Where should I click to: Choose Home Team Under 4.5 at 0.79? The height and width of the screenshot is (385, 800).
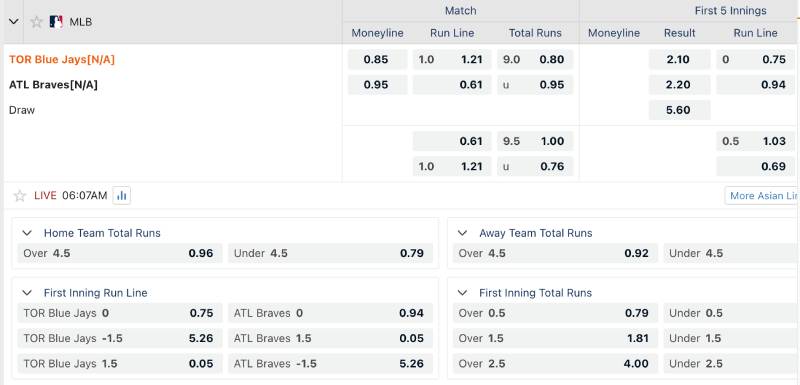tap(331, 253)
